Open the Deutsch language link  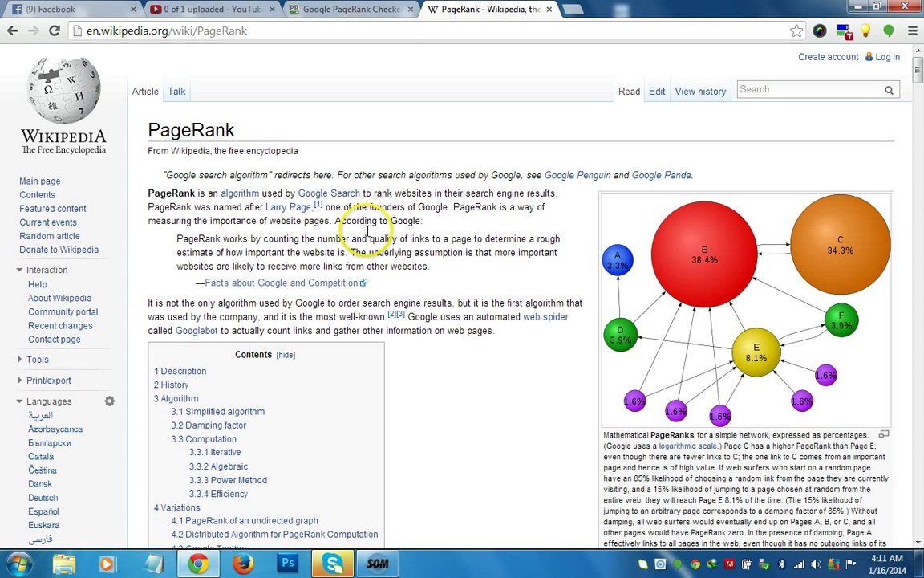pos(43,498)
